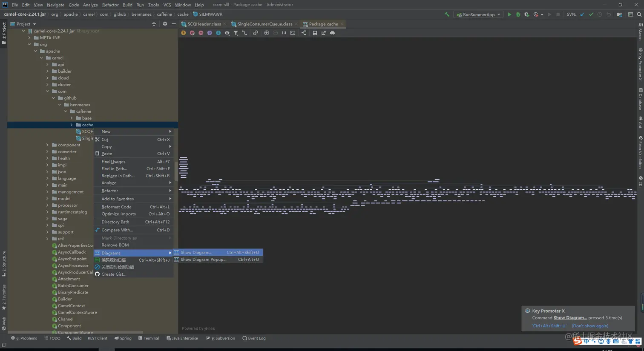This screenshot has height=351, width=644.
Task: Click the Actual Size 1:1 icon
Action: [x=284, y=33]
